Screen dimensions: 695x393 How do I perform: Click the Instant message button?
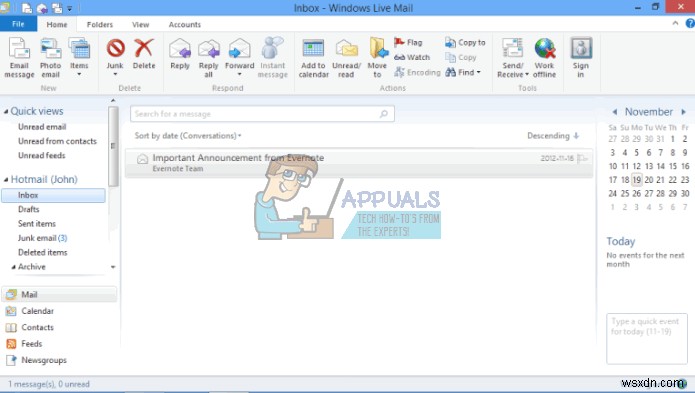click(x=273, y=58)
